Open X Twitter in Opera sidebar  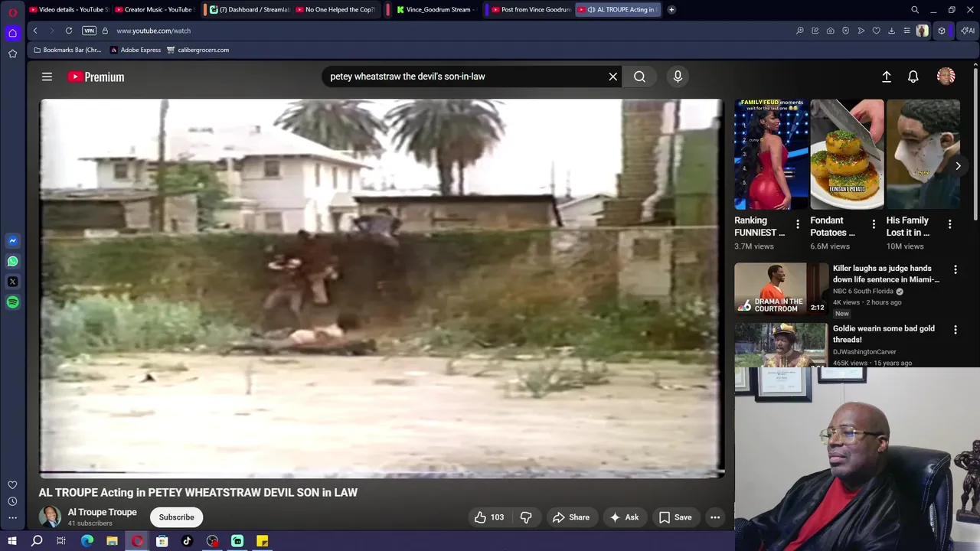click(x=12, y=282)
